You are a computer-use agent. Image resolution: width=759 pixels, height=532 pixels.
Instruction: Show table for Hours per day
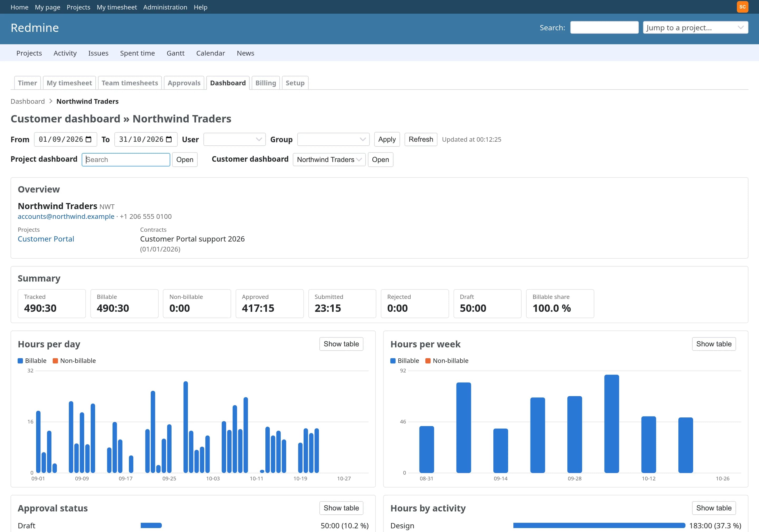coord(341,344)
